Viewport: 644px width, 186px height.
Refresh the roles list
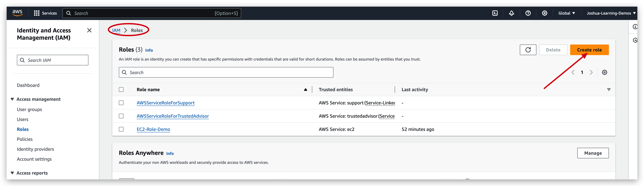pyautogui.click(x=528, y=50)
